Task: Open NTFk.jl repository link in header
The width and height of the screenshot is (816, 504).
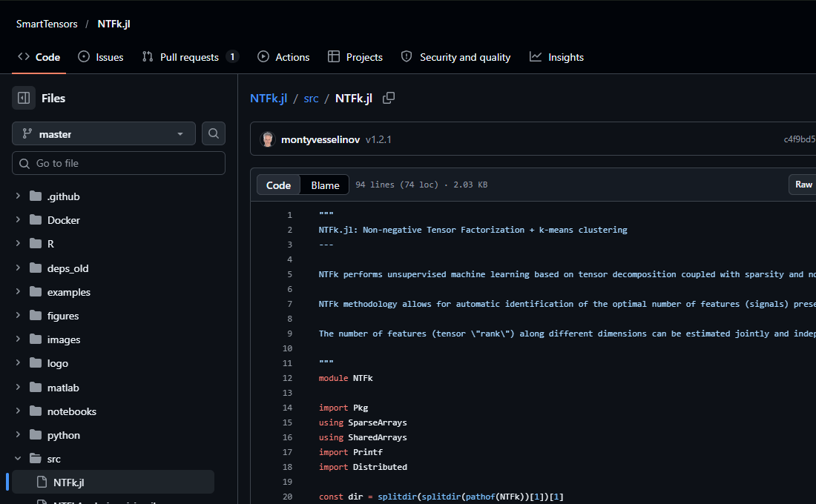Action: pyautogui.click(x=114, y=24)
